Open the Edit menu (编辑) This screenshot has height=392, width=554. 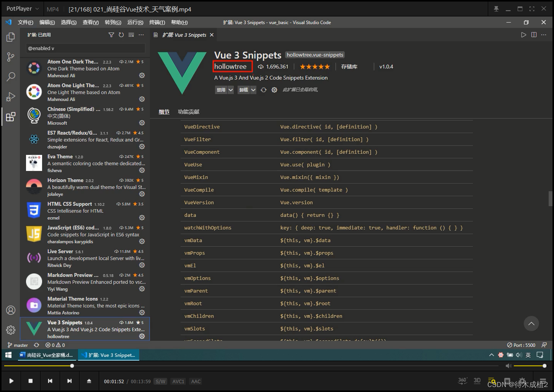tap(47, 22)
